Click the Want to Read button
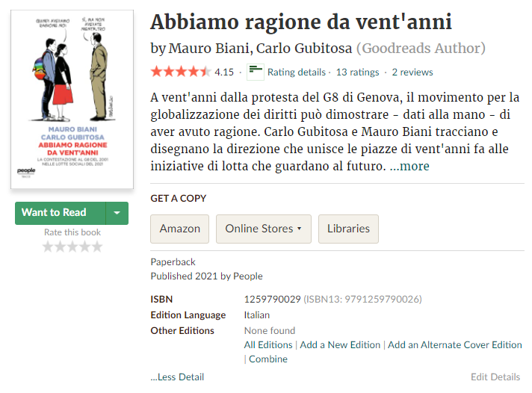 [61, 213]
